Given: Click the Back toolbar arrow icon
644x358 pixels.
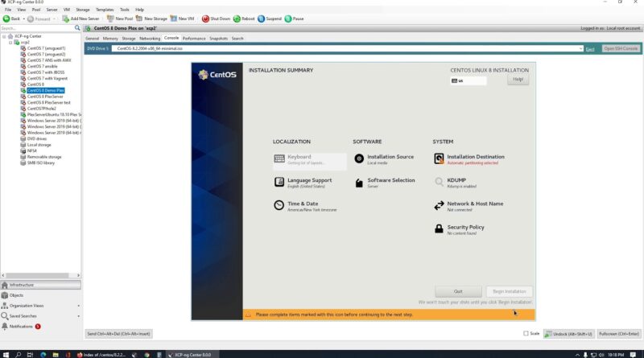Looking at the screenshot, I should (6, 19).
